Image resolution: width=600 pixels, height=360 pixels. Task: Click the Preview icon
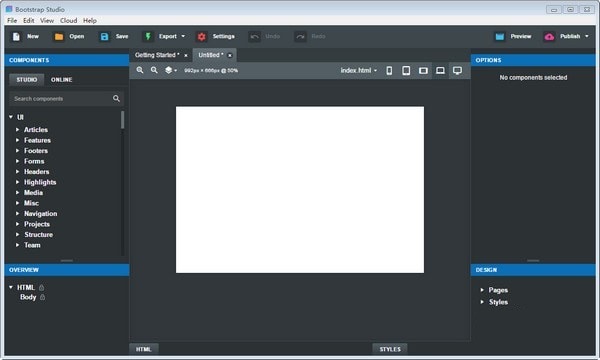tap(500, 36)
